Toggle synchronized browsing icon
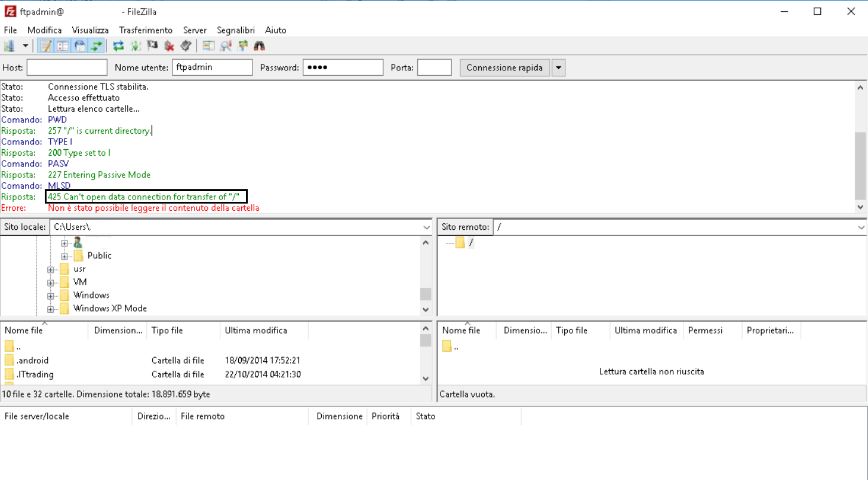This screenshot has width=868, height=480. [x=242, y=46]
